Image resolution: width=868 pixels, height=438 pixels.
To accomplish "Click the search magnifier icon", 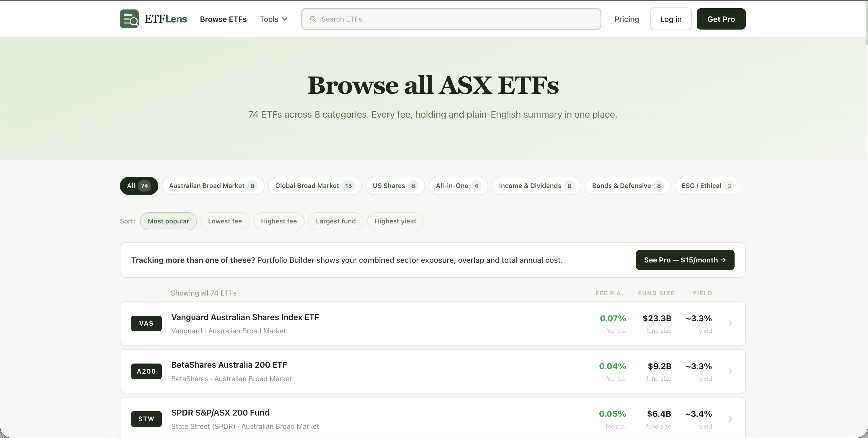I will point(313,19).
